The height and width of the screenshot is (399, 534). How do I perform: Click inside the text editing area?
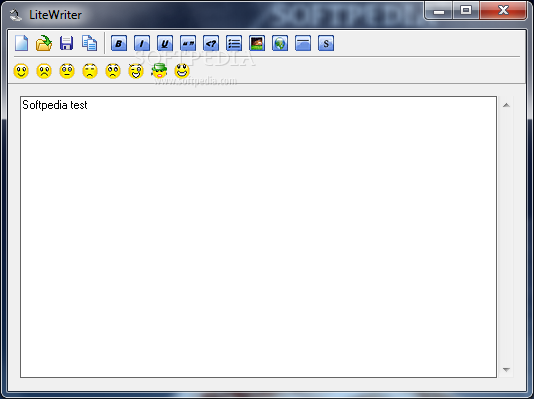click(x=258, y=237)
